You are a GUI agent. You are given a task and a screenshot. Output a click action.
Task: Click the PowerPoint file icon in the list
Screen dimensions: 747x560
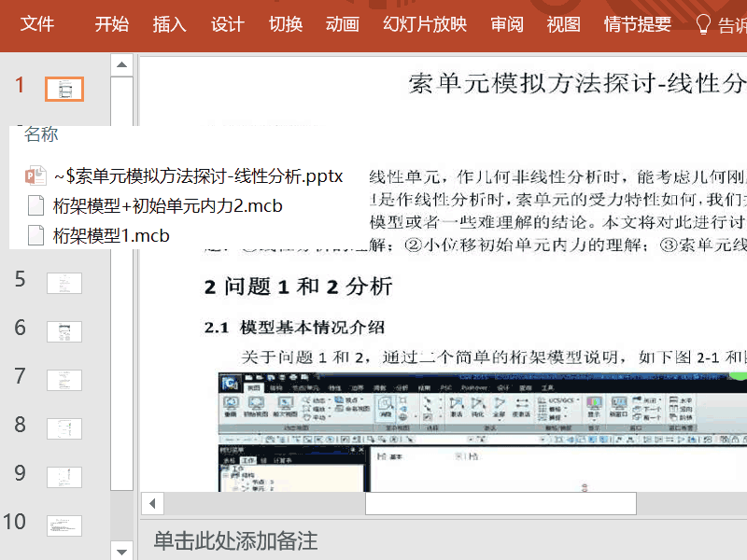click(35, 176)
